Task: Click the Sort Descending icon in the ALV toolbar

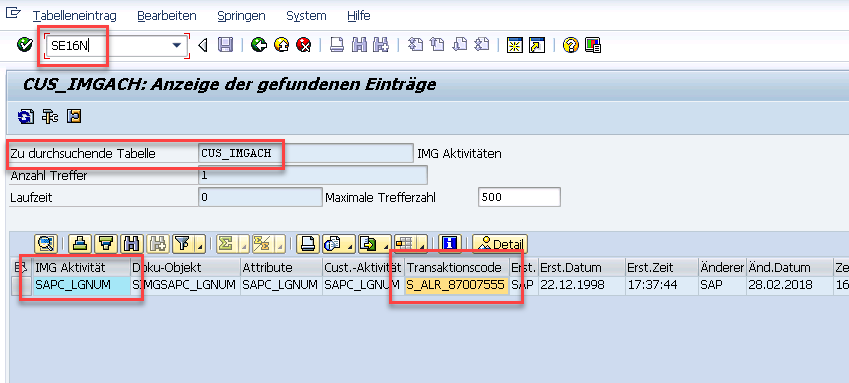Action: (x=106, y=244)
